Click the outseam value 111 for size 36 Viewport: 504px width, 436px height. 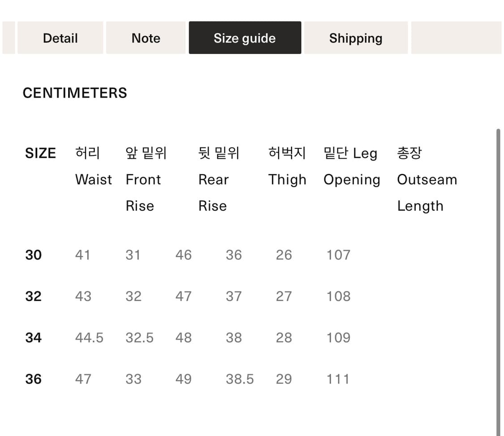click(x=338, y=379)
